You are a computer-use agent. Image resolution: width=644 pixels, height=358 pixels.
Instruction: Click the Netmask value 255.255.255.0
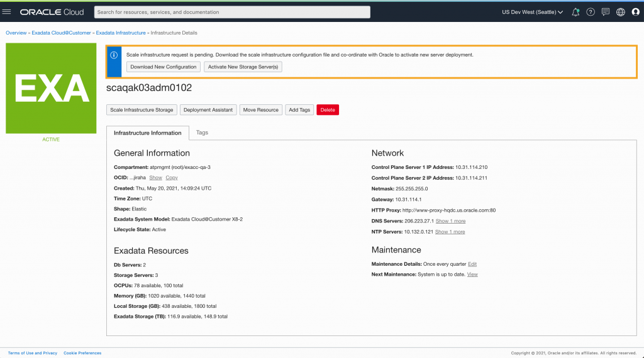[x=411, y=188]
